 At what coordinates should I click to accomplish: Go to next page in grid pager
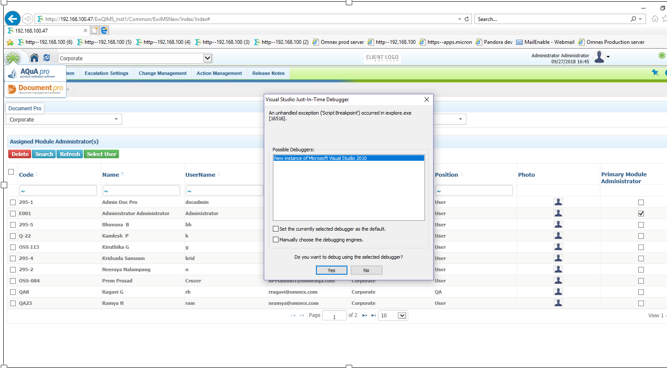click(365, 316)
